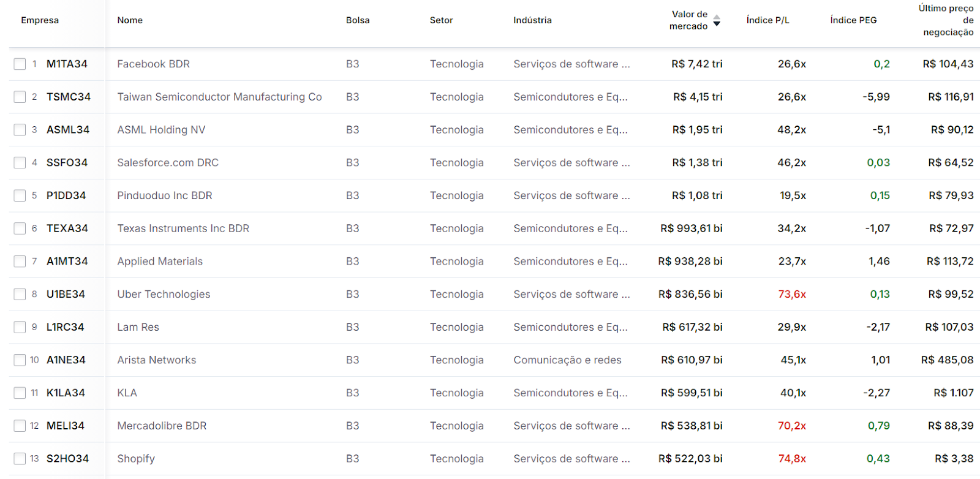Screen dimensions: 980x479
Task: Open U1BE34 ticker page
Action: pyautogui.click(x=66, y=294)
